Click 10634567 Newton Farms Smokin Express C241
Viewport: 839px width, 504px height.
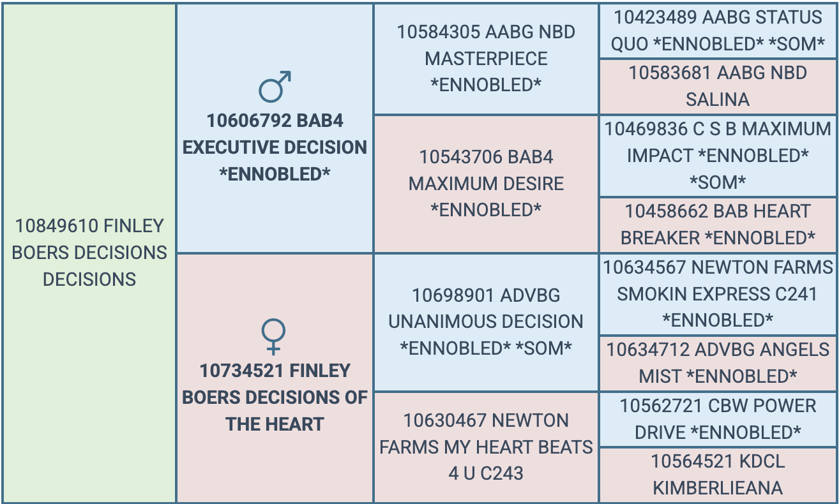[718, 293]
